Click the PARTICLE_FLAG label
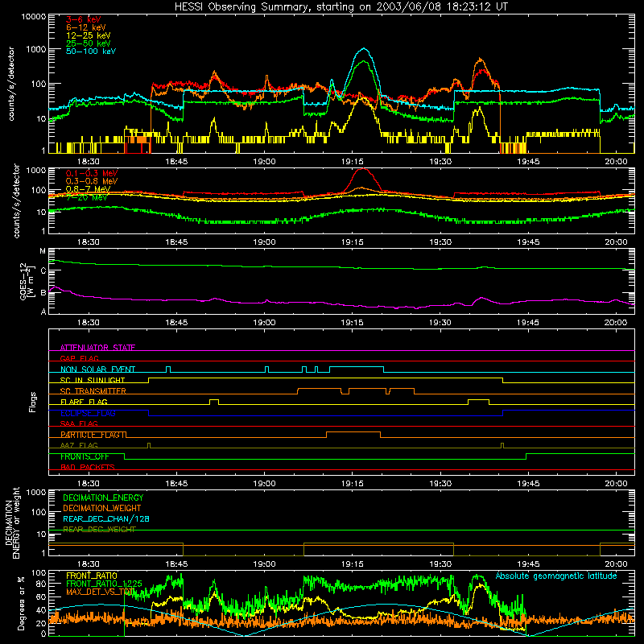Viewport: 644px width, 644px height. tap(93, 435)
